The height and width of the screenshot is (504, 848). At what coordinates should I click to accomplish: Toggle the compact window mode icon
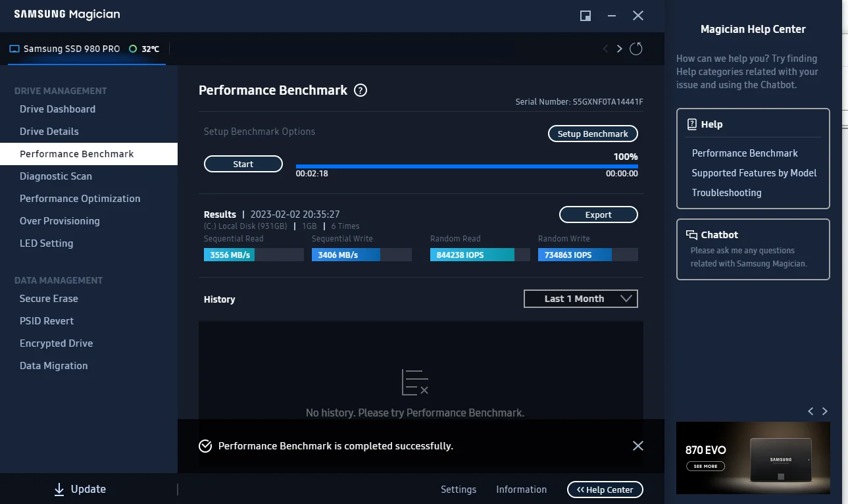(586, 16)
